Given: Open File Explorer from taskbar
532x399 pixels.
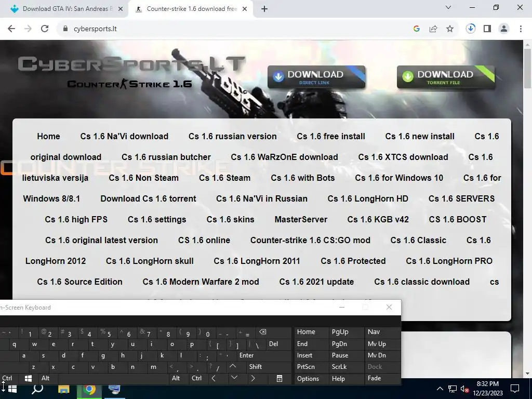Looking at the screenshot, I should [63, 389].
